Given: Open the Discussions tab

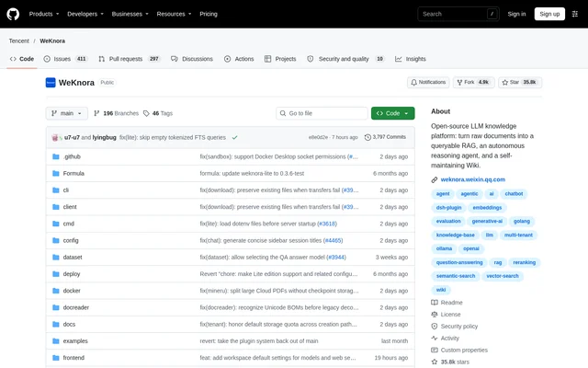Looking at the screenshot, I should click(192, 59).
